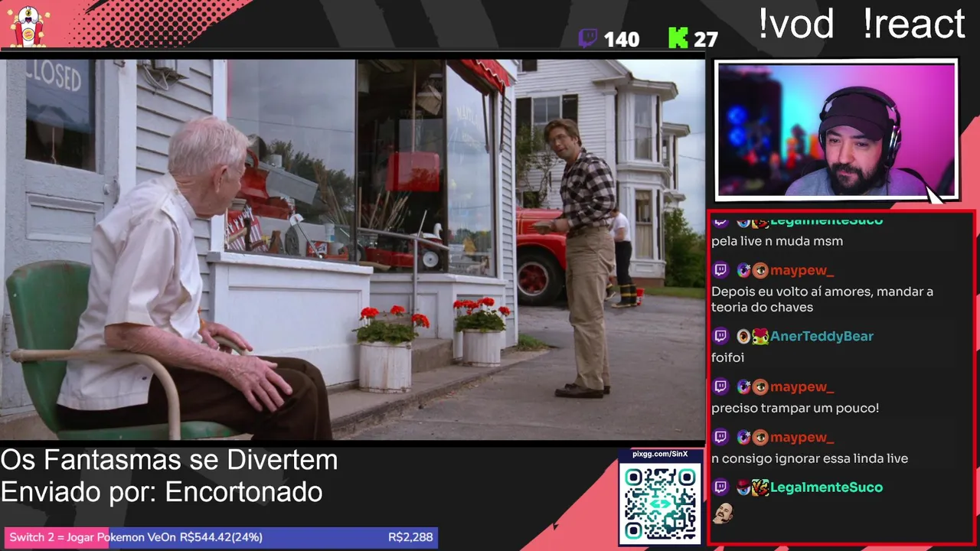Click the Switch 2 donation goal progress bar

click(x=220, y=537)
